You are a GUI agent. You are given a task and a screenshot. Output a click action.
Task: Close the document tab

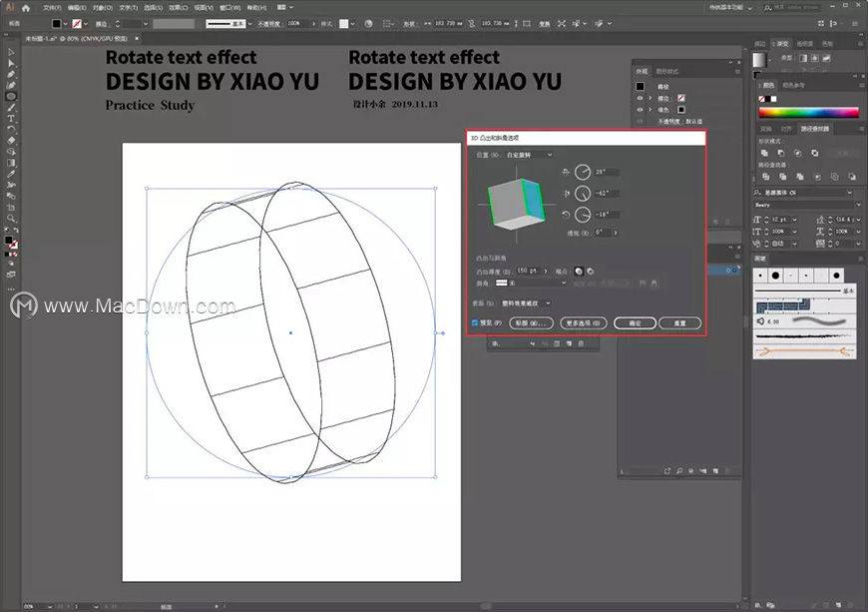137,38
